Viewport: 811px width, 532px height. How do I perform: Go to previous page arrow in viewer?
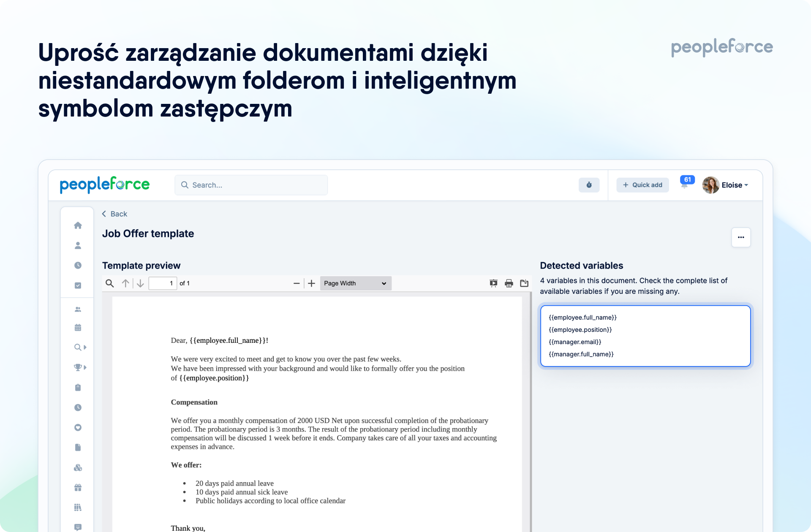point(125,283)
